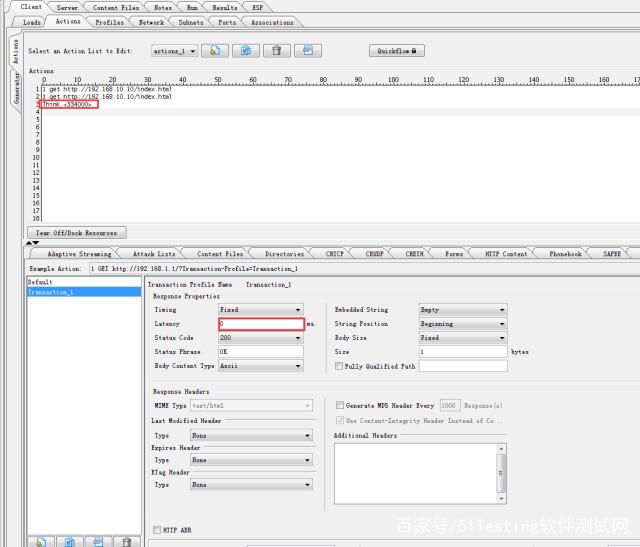
Task: Switch to the Loads tab
Action: [x=31, y=22]
